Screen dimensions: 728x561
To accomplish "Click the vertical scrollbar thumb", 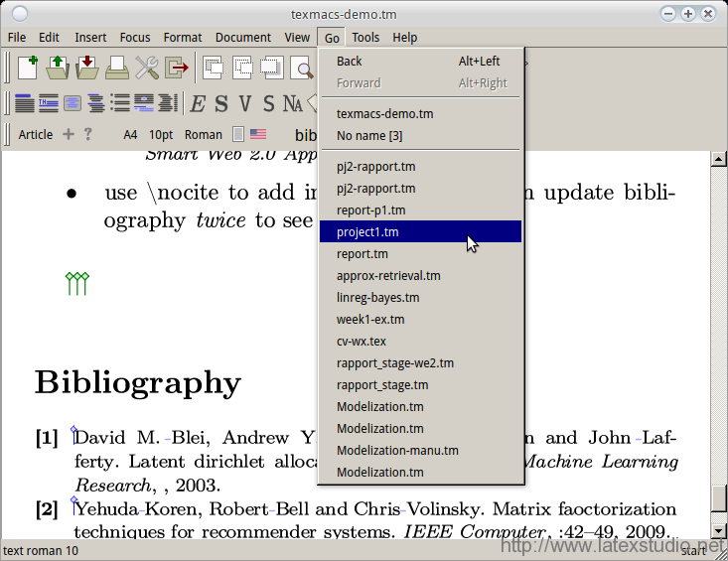I will [x=718, y=497].
